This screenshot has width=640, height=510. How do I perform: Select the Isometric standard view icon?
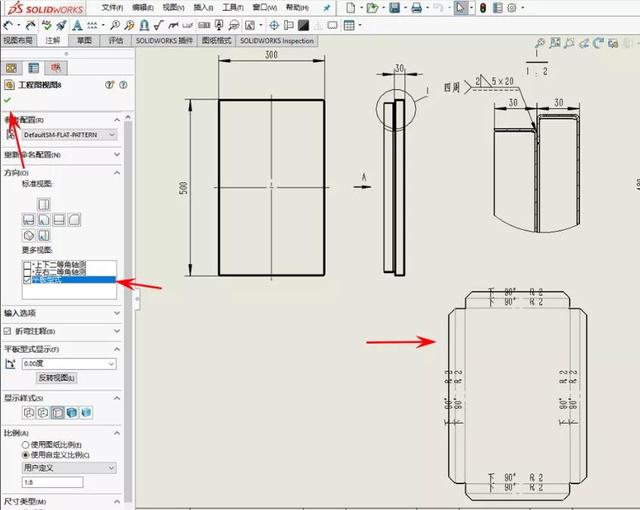[x=29, y=235]
